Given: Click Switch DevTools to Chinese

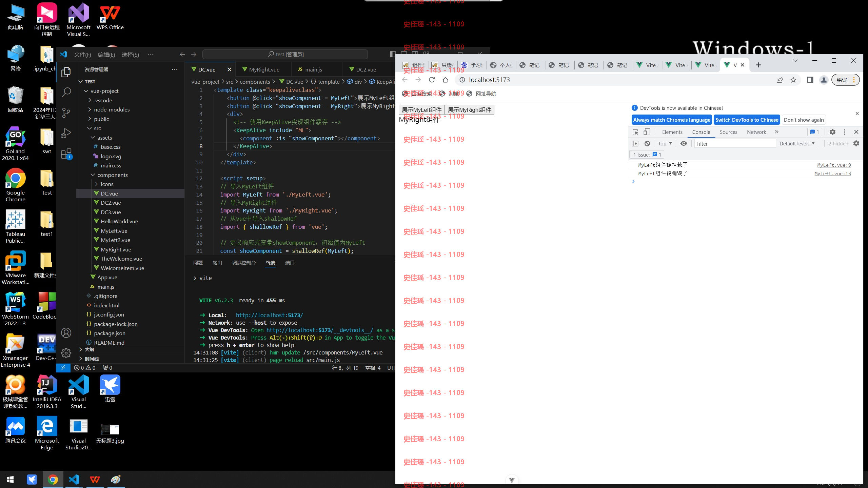Looking at the screenshot, I should [x=747, y=120].
